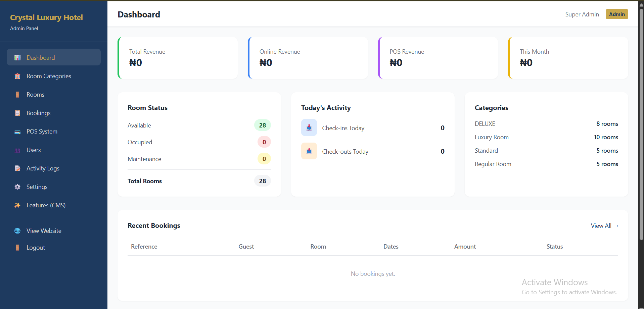Click the Bookings sidebar icon
This screenshot has height=309, width=644.
[x=17, y=113]
